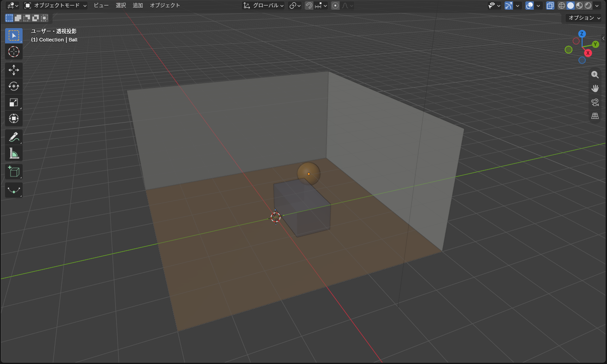
Task: Expand the オプション dropdown
Action: (584, 18)
